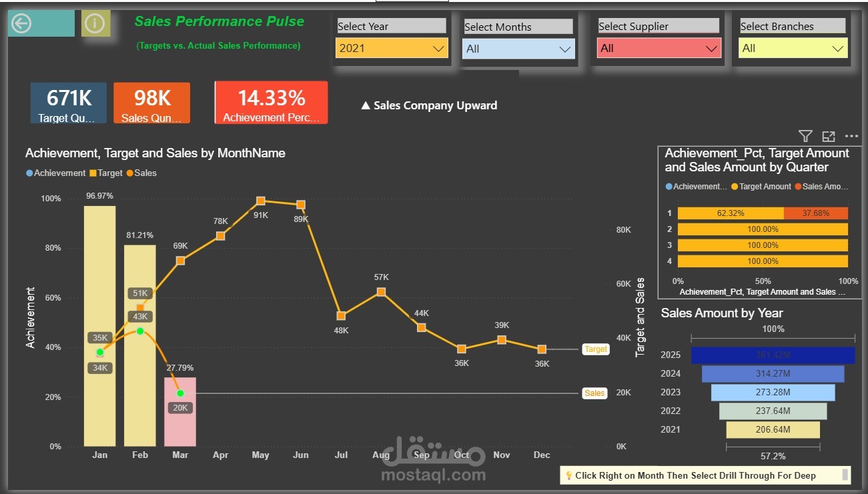Select the quarter 3 bar
The image size is (868, 494).
[x=763, y=245]
